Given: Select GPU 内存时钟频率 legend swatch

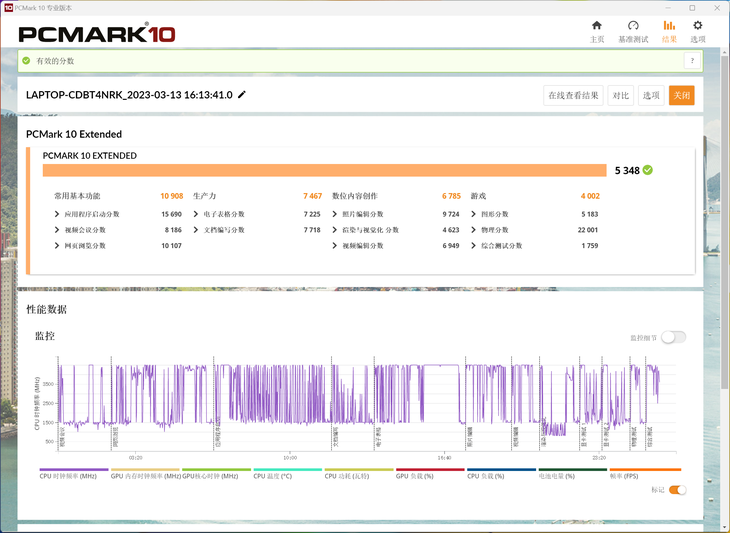Looking at the screenshot, I should (145, 470).
